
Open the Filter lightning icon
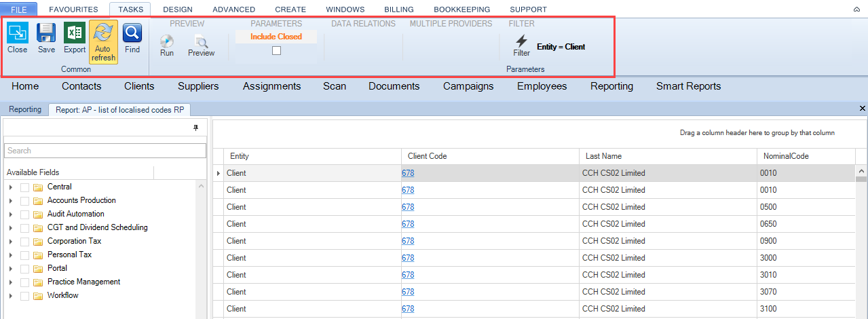[x=521, y=46]
